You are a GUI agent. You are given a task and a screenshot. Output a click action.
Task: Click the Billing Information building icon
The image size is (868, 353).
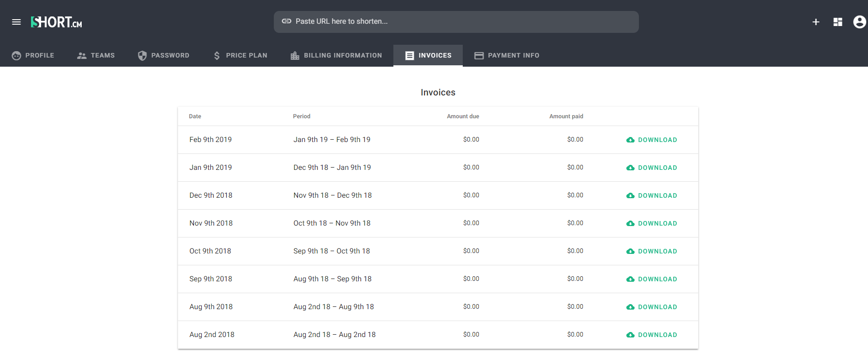click(295, 56)
